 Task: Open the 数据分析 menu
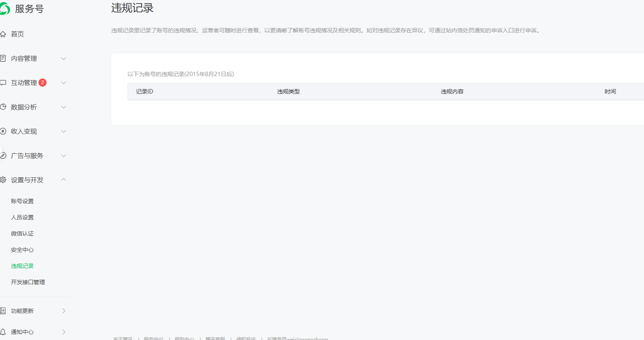(x=24, y=107)
